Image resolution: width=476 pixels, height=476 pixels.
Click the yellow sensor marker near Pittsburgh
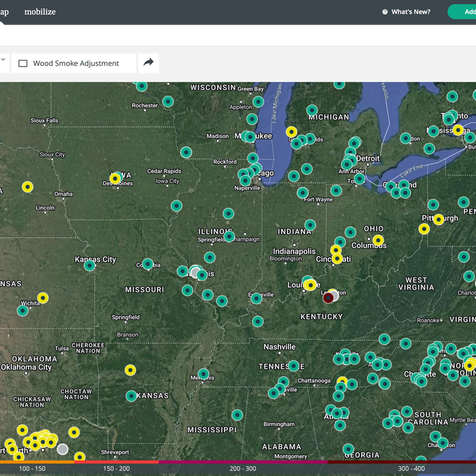439,219
